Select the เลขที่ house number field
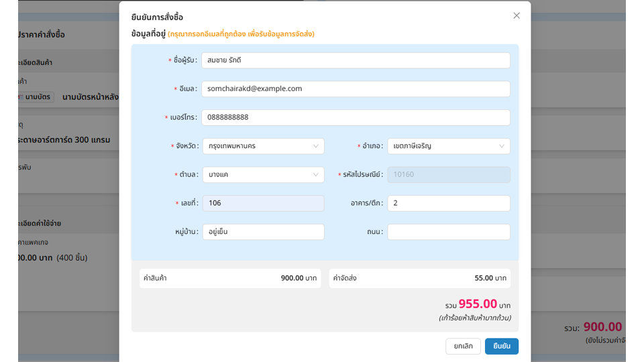 point(263,203)
